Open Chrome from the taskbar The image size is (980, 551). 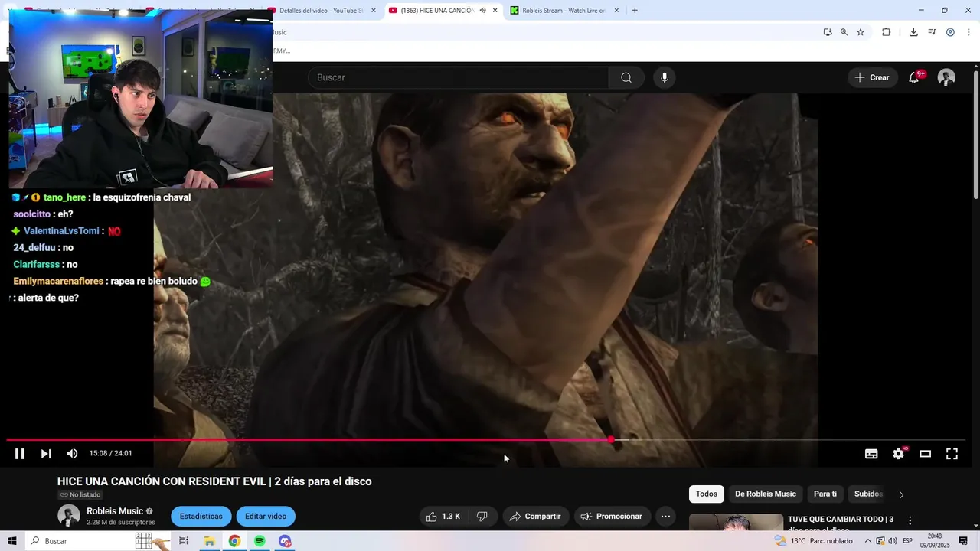pos(234,541)
